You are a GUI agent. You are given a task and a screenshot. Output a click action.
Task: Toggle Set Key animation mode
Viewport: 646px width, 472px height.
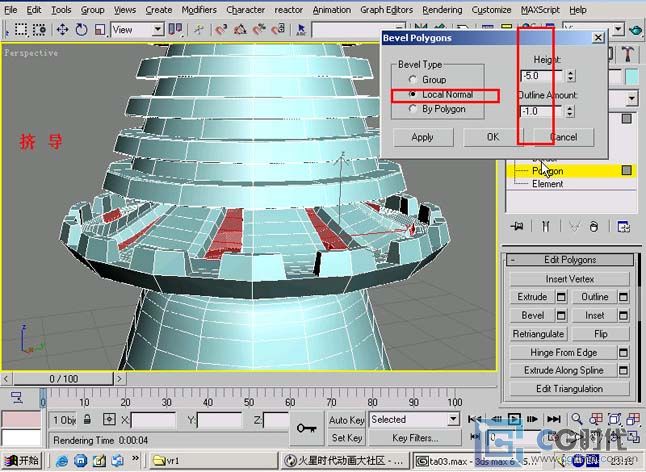[x=346, y=438]
